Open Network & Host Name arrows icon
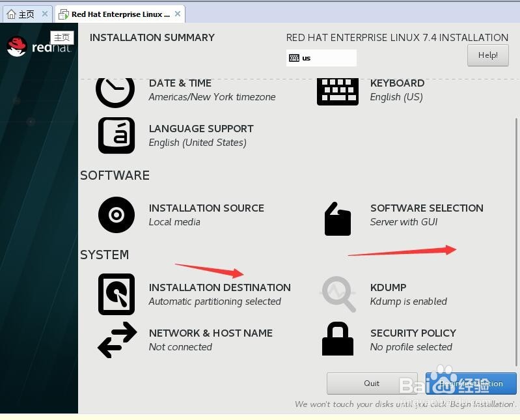The image size is (520, 420). [117, 340]
